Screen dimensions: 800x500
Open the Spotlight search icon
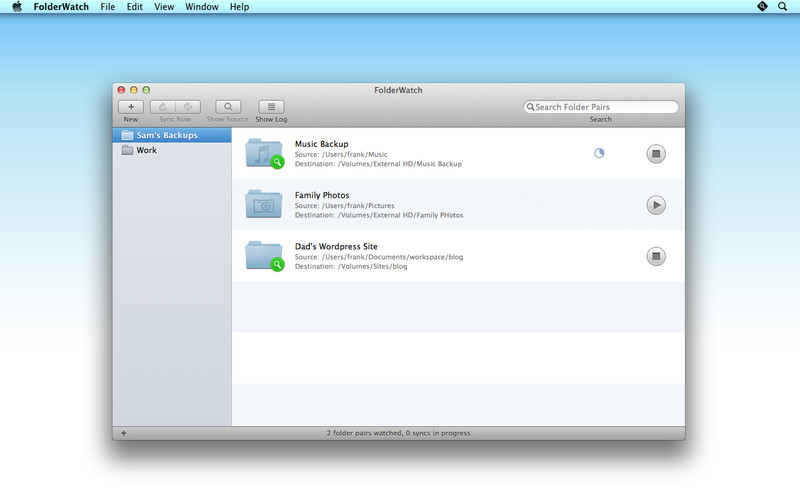785,7
